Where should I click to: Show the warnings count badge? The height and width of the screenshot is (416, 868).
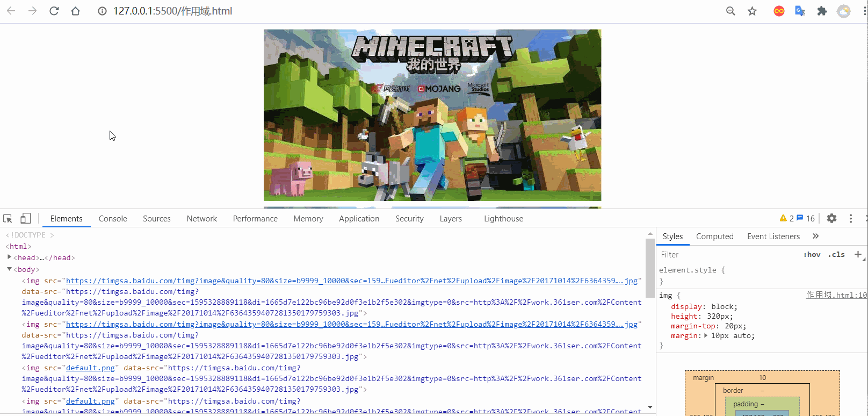[786, 218]
